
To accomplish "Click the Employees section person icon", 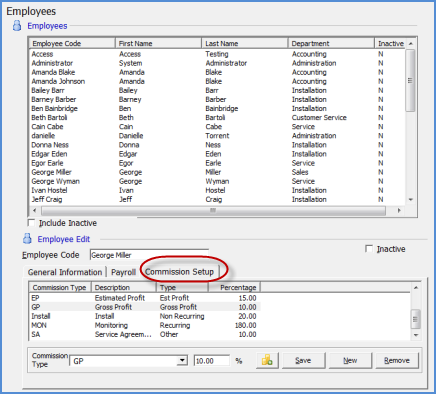I will point(17,26).
